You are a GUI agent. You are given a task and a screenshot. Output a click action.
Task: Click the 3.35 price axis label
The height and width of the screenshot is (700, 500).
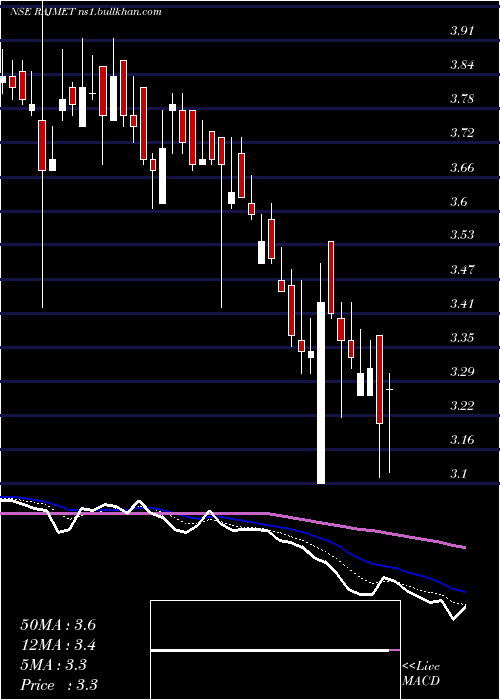(462, 338)
